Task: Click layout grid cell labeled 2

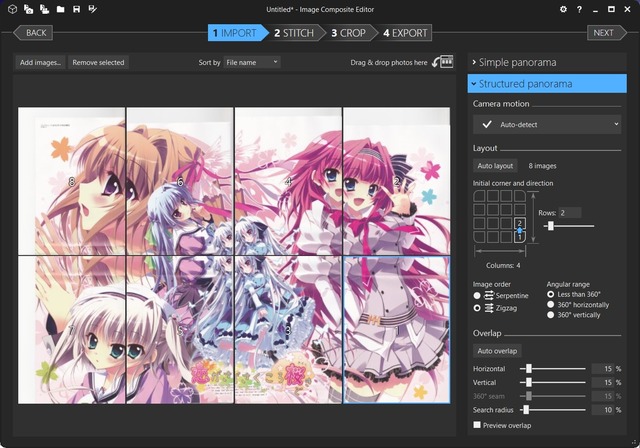Action: (520, 223)
